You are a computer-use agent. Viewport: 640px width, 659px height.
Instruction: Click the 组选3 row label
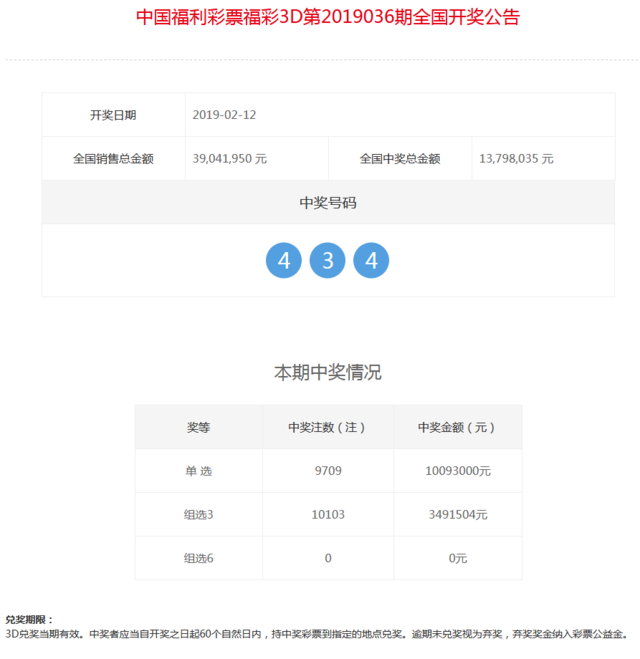(199, 514)
